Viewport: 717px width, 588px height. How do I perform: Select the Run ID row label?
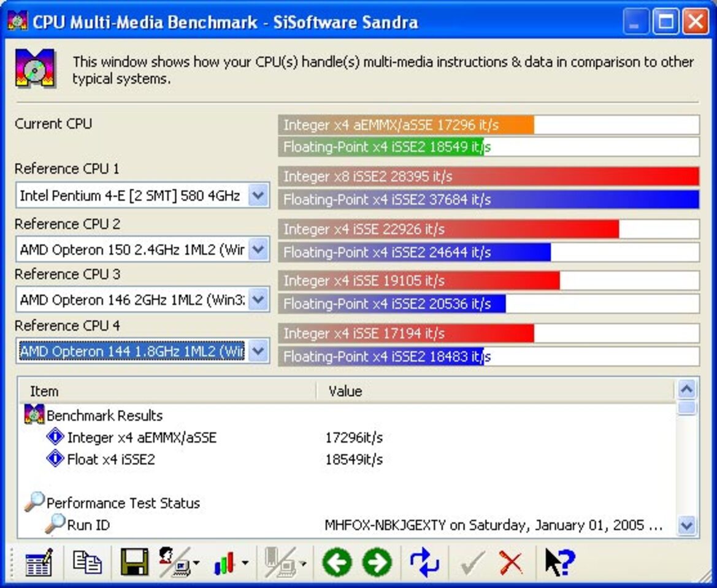(x=88, y=525)
